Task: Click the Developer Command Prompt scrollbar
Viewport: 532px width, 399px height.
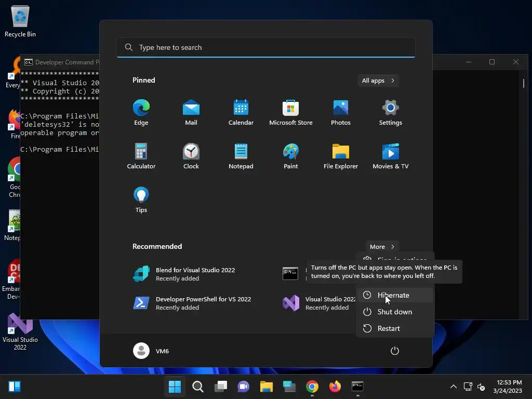Action: [x=524, y=83]
